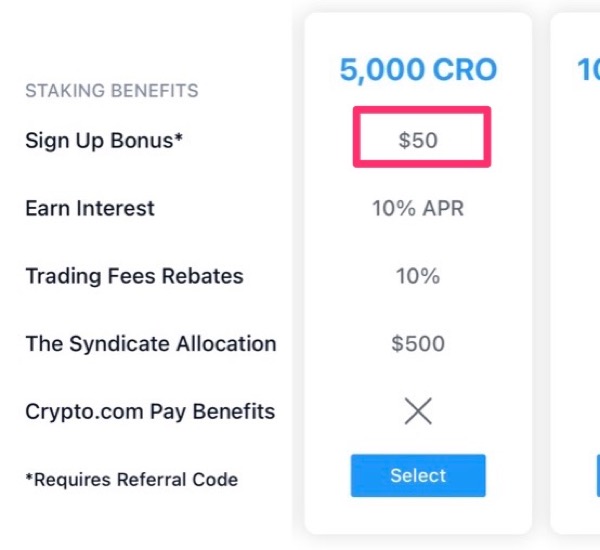Viewport: 600px width, 550px height.
Task: Click the Requires Referral Code footnote
Action: (132, 480)
